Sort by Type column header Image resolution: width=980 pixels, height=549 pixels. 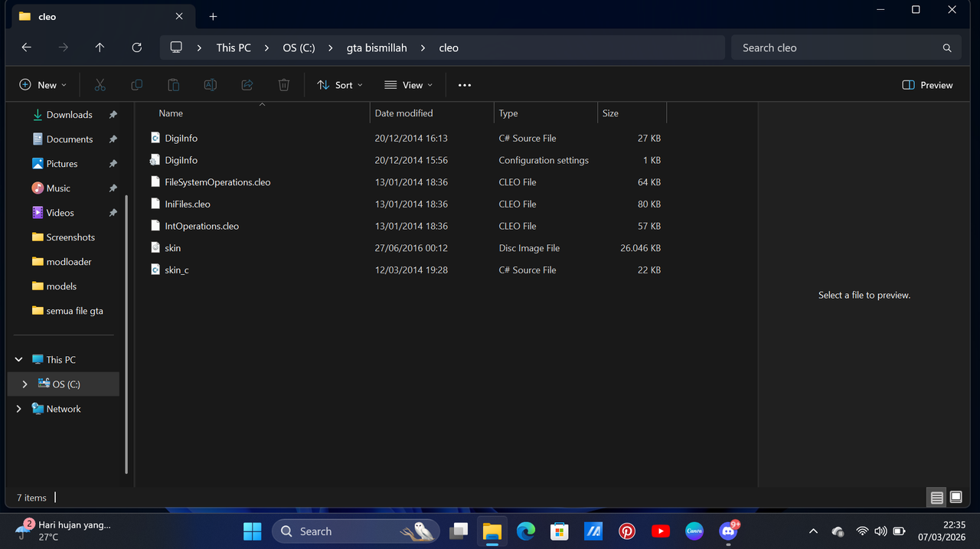pyautogui.click(x=508, y=113)
